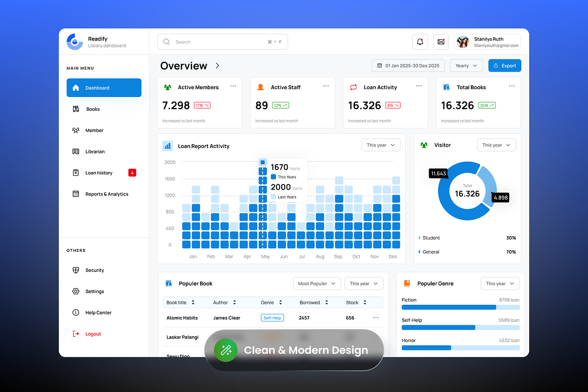Click the Student legend row
588x392 pixels.
tap(467, 238)
